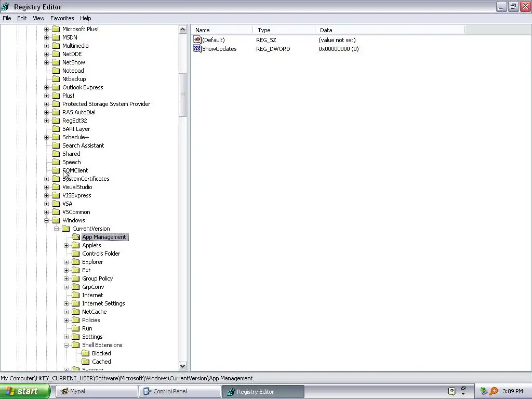Click Registry Editor taskbar button

coord(263,391)
